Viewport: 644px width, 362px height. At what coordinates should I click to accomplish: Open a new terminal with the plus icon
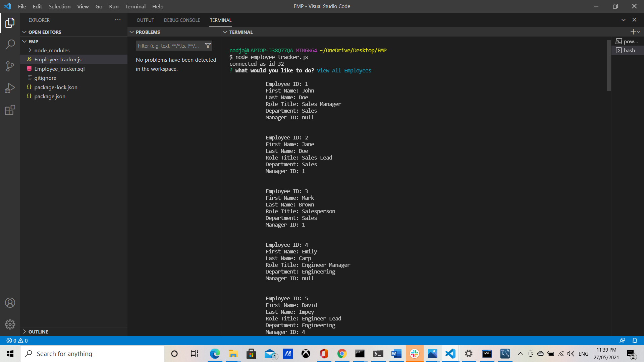pyautogui.click(x=633, y=32)
